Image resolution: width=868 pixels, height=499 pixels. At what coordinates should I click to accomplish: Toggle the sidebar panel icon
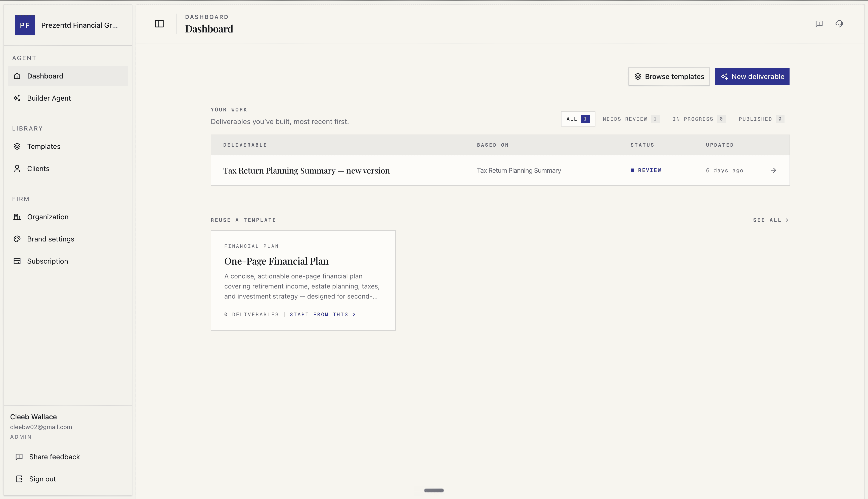tap(159, 24)
